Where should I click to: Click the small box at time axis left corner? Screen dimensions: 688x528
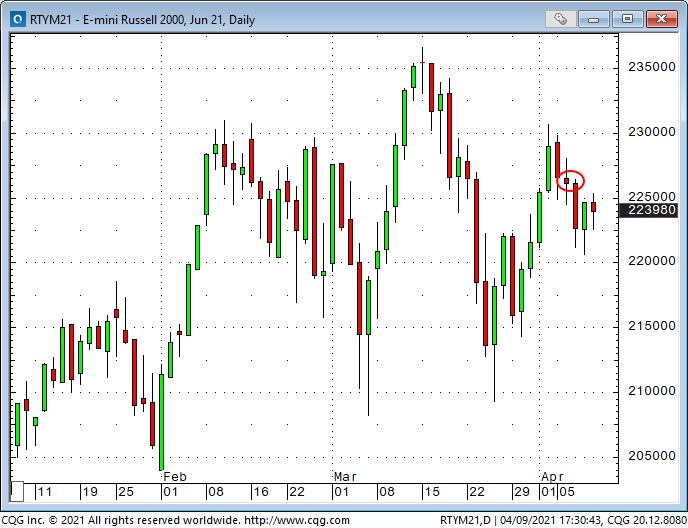point(17,492)
